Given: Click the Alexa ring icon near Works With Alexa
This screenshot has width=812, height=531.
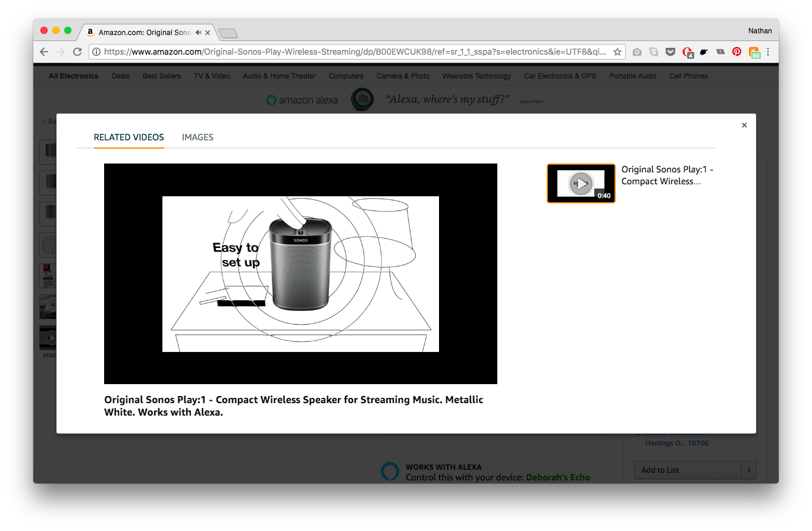Looking at the screenshot, I should (x=389, y=470).
